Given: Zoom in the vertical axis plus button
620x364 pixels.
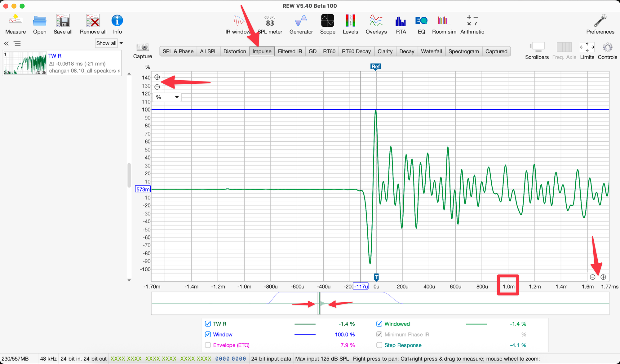Looking at the screenshot, I should (x=157, y=77).
